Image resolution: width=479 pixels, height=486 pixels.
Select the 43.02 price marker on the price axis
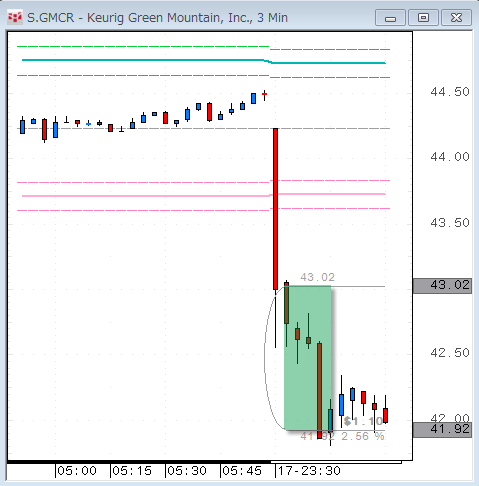(442, 285)
